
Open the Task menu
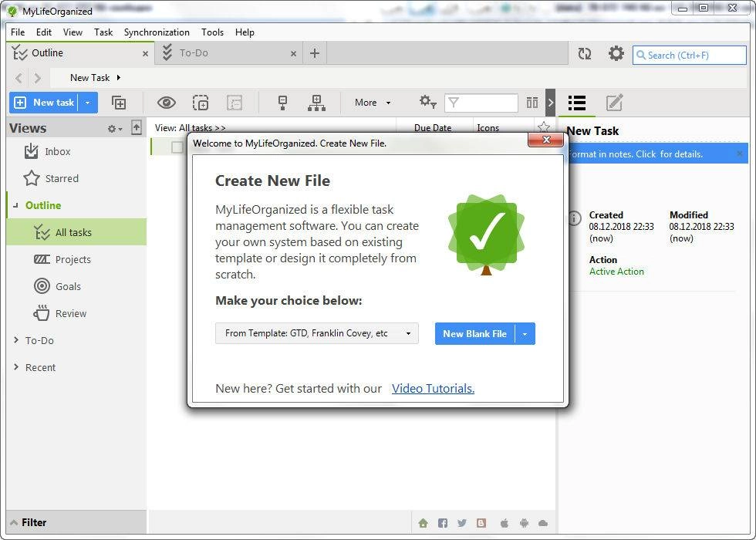point(103,32)
